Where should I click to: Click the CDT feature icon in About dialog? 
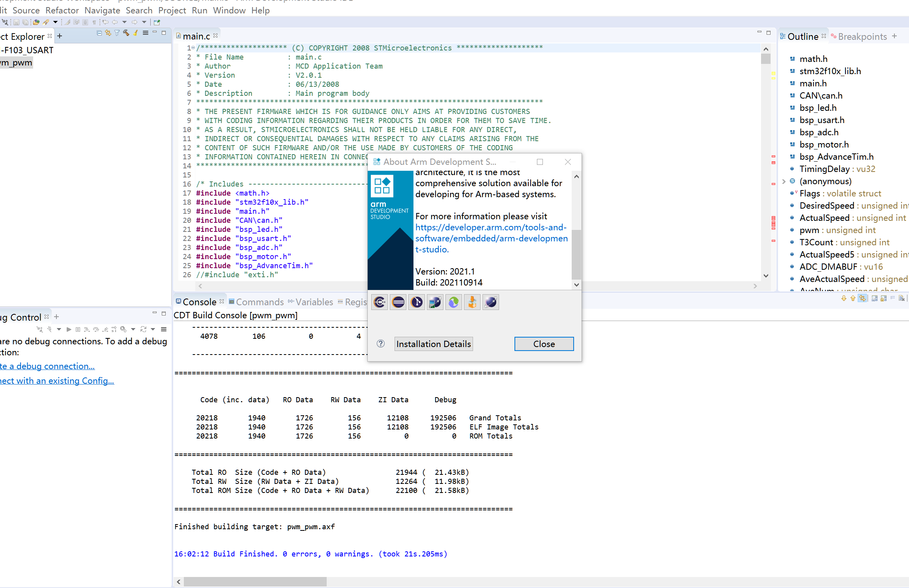click(x=380, y=302)
